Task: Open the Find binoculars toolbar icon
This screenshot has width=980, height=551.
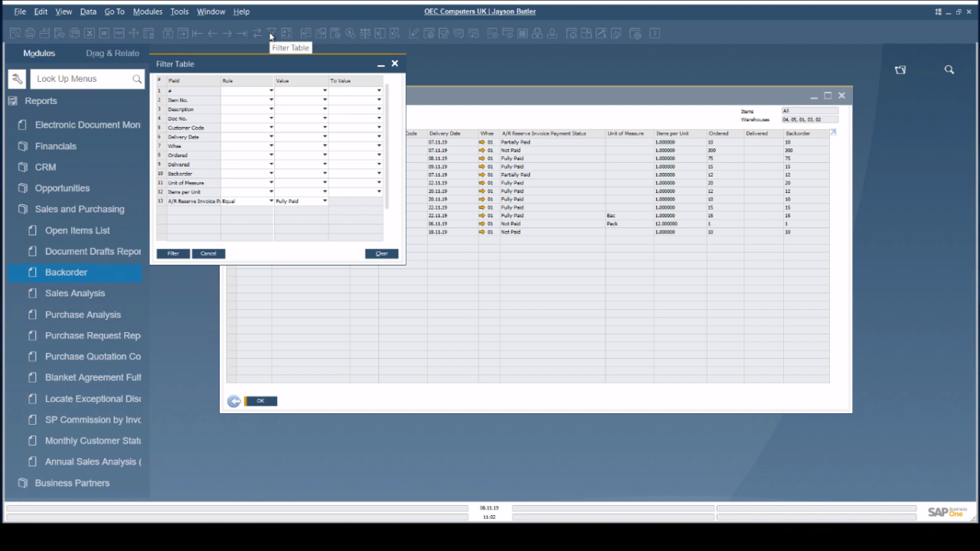Action: [x=166, y=33]
